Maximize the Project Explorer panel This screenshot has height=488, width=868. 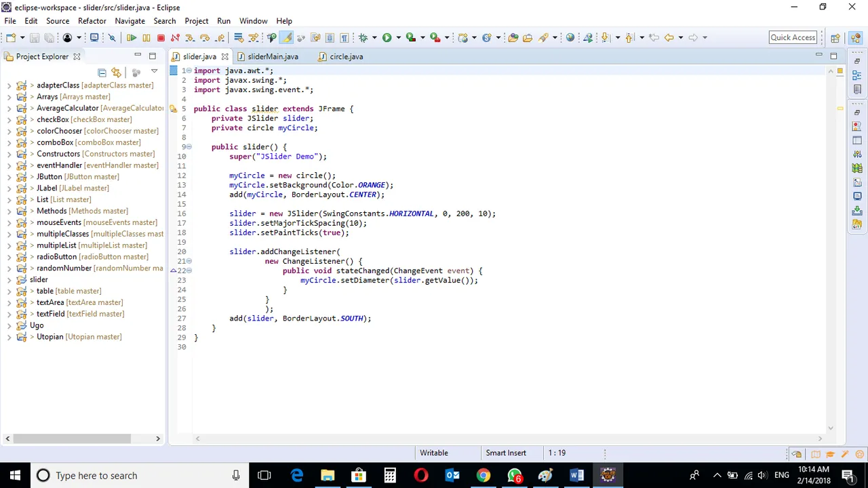pos(153,56)
